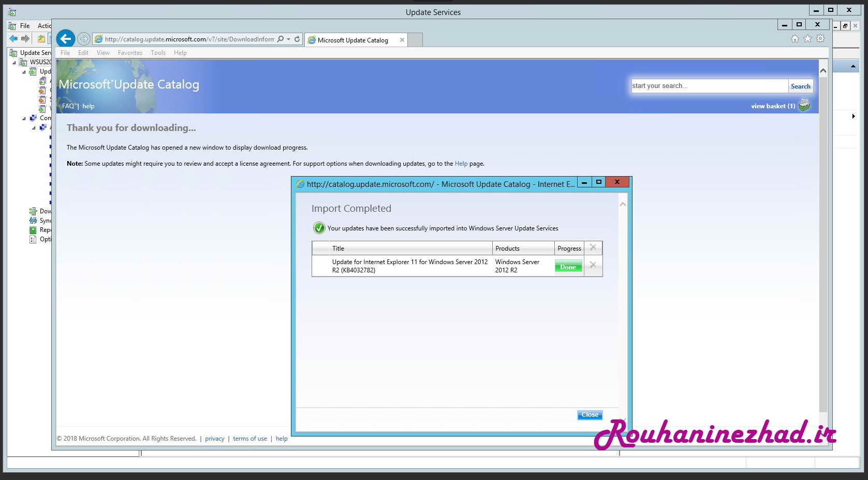Open the Update Services File menu
This screenshot has width=868, height=480.
pyautogui.click(x=25, y=26)
